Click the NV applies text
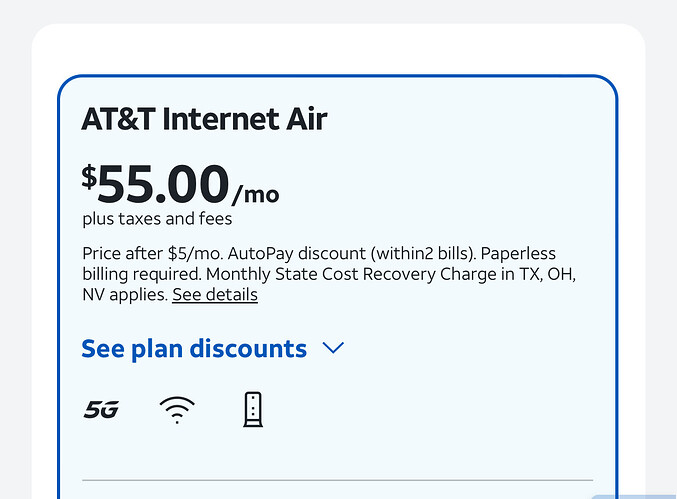The width and height of the screenshot is (677, 499). (125, 295)
